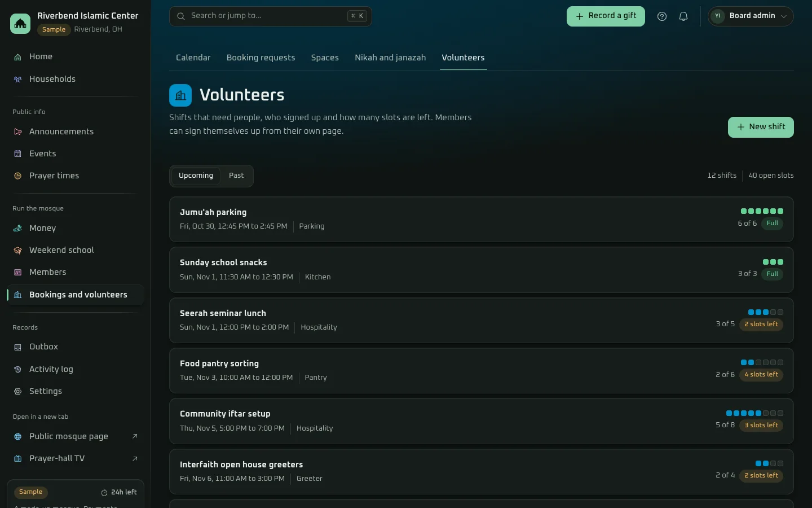Screen dimensions: 812x508
Task: Click the Prayer times clock icon
Action: coord(17,176)
